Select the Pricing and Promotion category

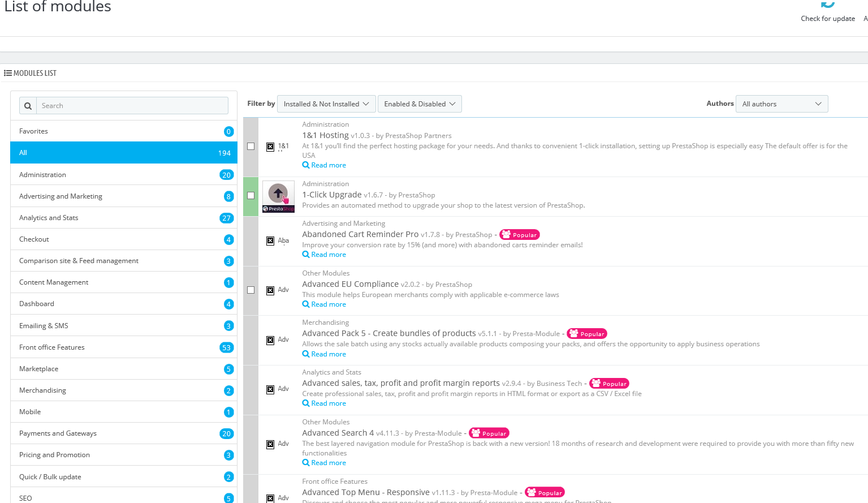(124, 454)
